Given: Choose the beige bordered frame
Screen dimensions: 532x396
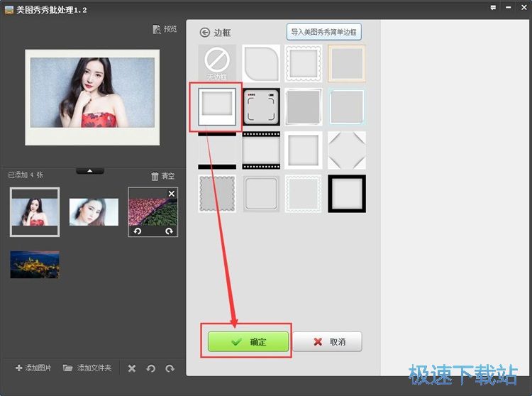Looking at the screenshot, I should pyautogui.click(x=347, y=63).
